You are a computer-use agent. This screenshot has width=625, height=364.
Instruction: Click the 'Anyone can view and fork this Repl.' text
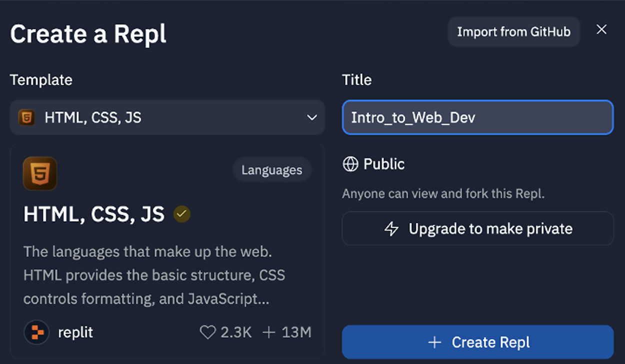443,194
